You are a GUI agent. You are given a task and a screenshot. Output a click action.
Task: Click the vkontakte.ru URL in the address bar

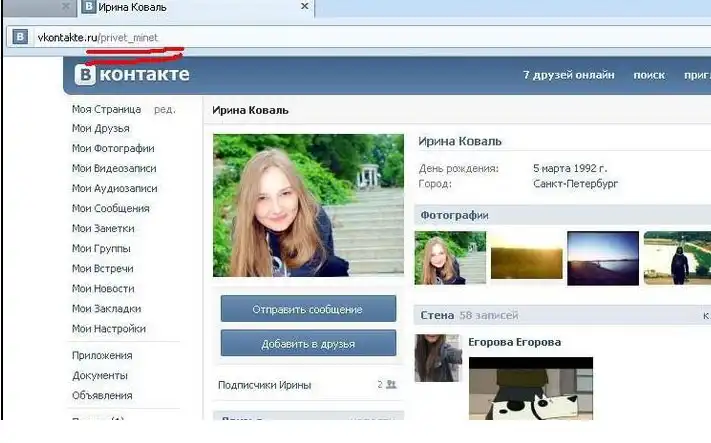97,38
